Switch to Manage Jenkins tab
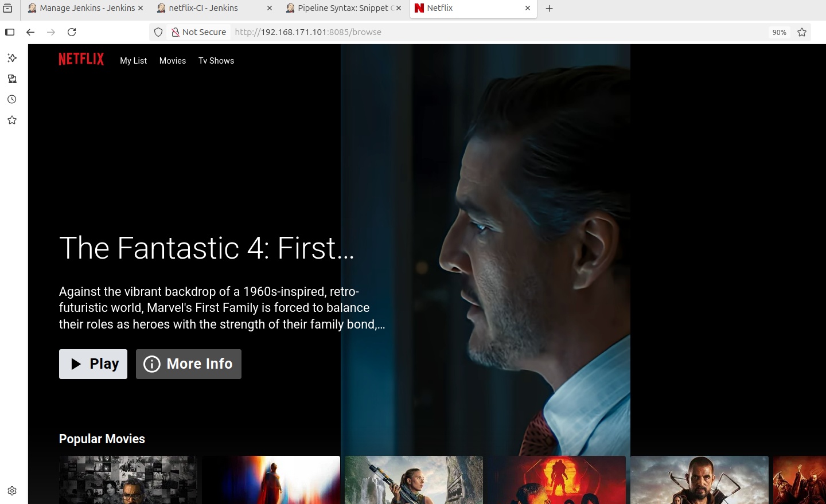 86,8
